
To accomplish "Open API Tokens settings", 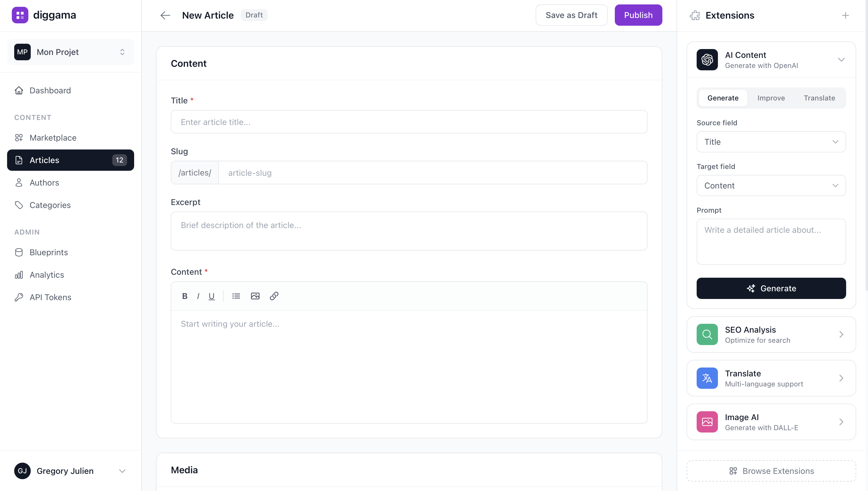I will tap(50, 297).
